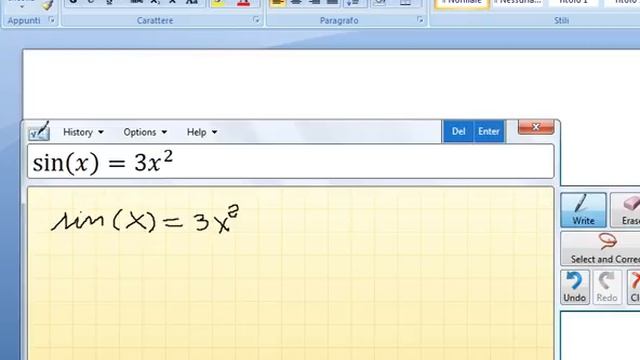Select the Normale style in Stili
Viewport: 640px width, 360px height.
point(461,3)
